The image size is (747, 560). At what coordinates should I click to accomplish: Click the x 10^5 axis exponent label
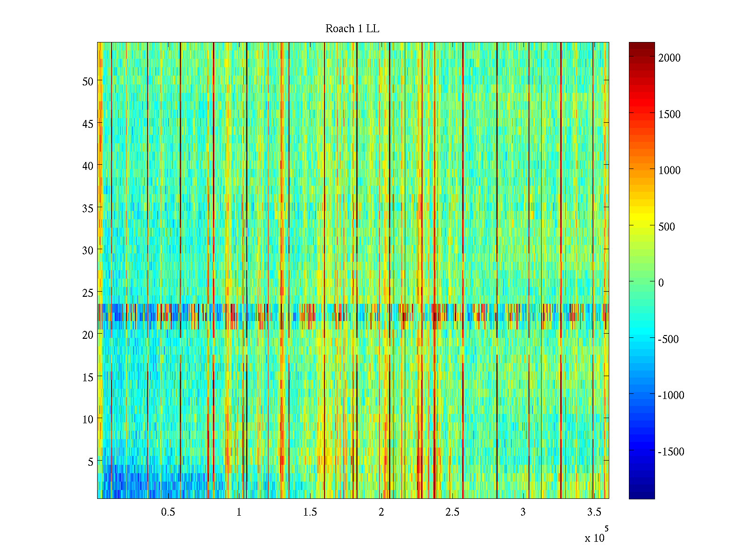click(x=596, y=536)
